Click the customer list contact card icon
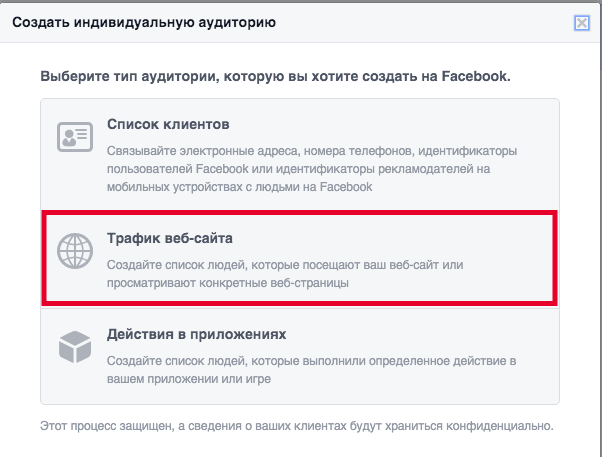602x457 pixels. coord(75,137)
